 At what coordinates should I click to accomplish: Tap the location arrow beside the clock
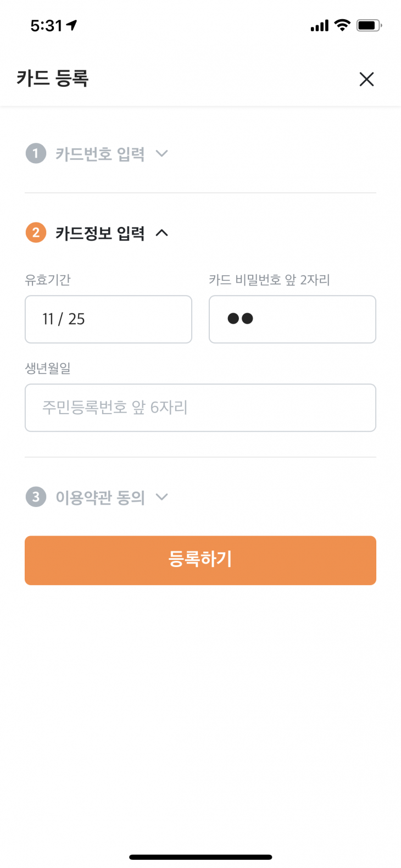tap(72, 25)
